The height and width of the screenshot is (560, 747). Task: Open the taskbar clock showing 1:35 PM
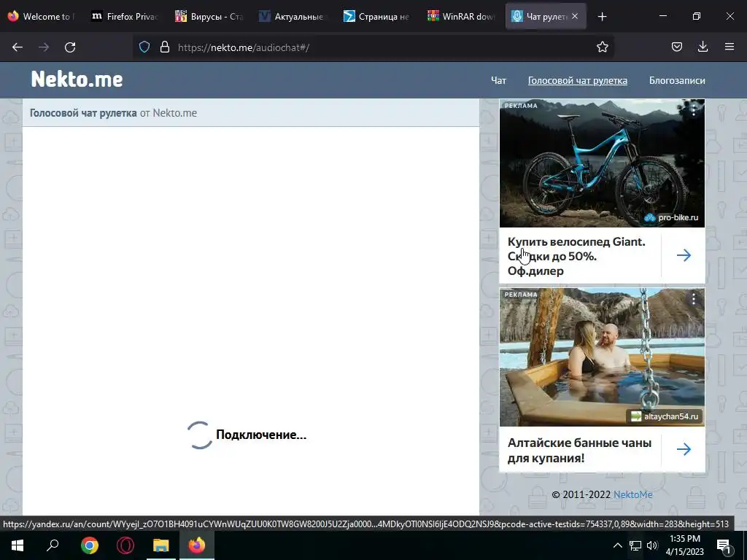684,545
